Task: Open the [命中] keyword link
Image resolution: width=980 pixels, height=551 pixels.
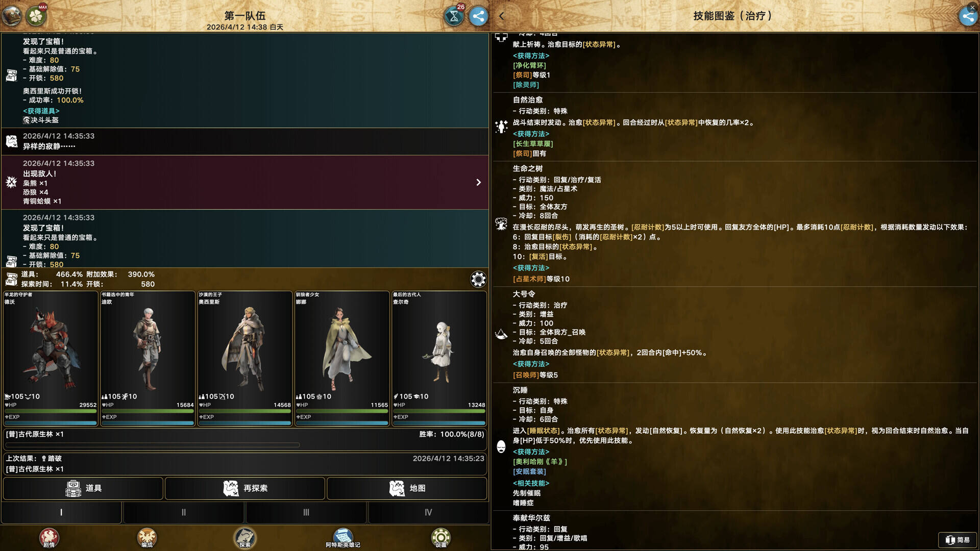Action: coord(672,353)
